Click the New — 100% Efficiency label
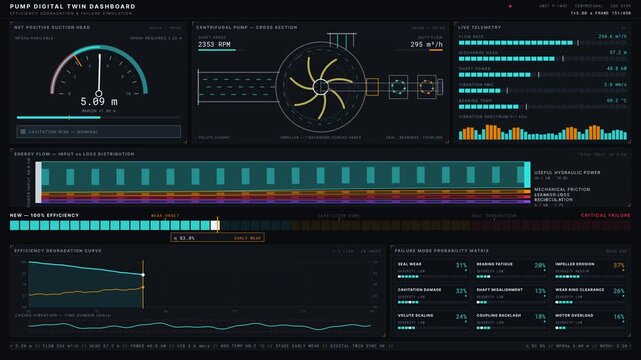Image resolution: width=641 pixels, height=360 pixels. [44, 215]
